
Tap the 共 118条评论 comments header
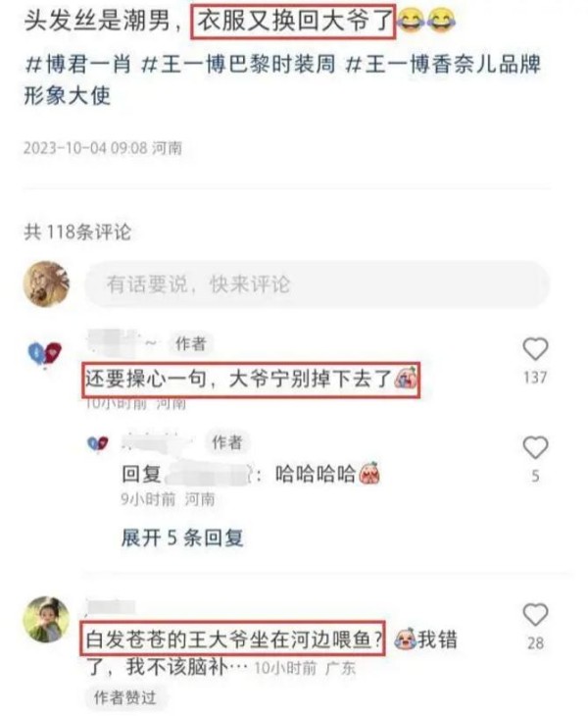[77, 232]
